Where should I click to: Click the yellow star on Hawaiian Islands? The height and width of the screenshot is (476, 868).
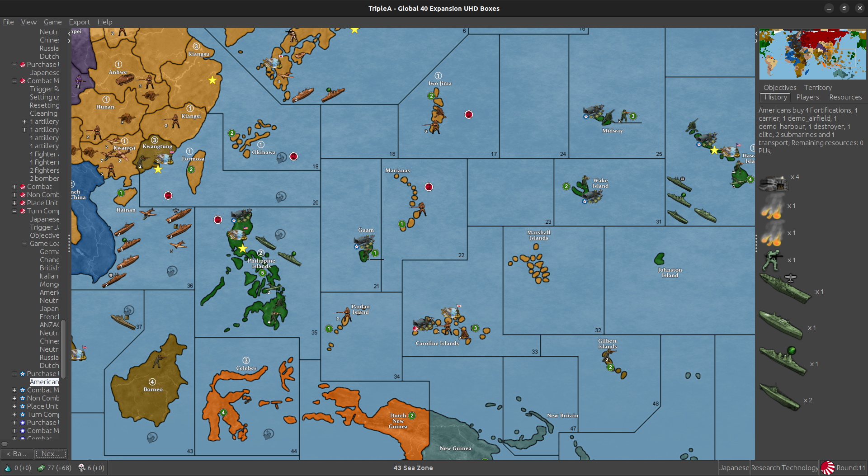coord(714,150)
